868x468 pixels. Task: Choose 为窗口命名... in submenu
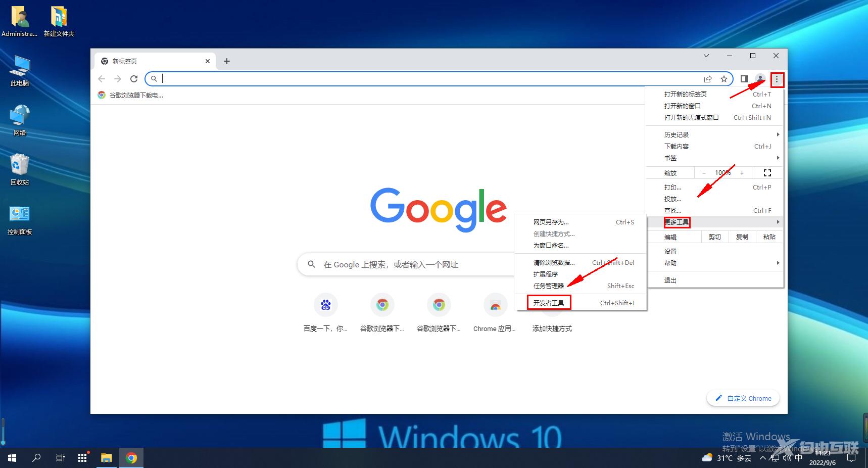click(x=581, y=245)
